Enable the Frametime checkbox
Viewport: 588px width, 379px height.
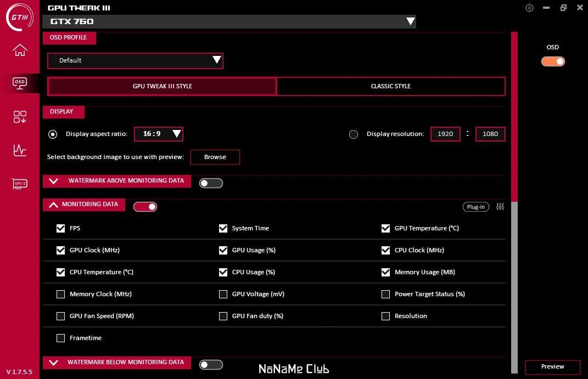pyautogui.click(x=61, y=338)
